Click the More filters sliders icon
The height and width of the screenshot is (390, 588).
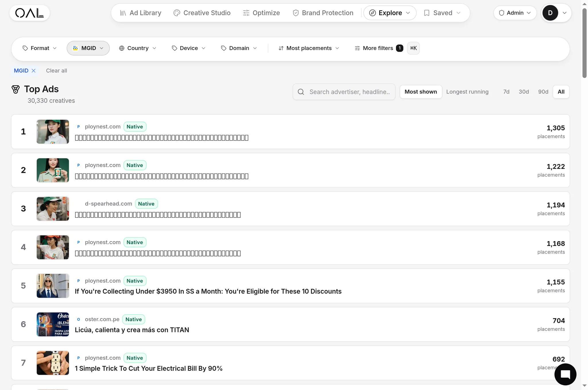tap(357, 48)
